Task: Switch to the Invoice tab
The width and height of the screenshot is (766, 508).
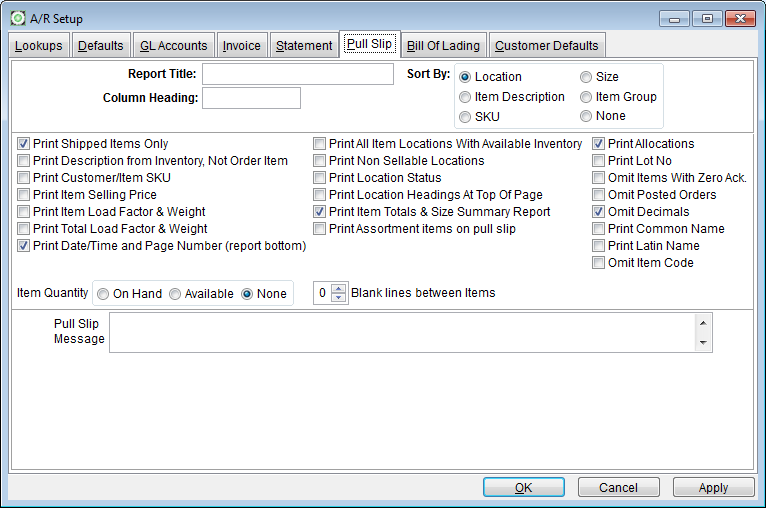Action: [x=242, y=46]
